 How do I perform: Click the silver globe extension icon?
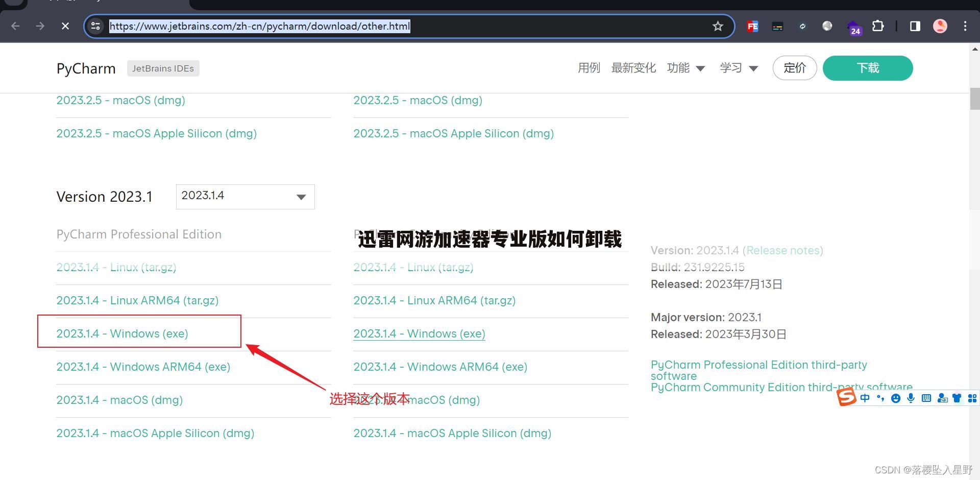tap(827, 26)
